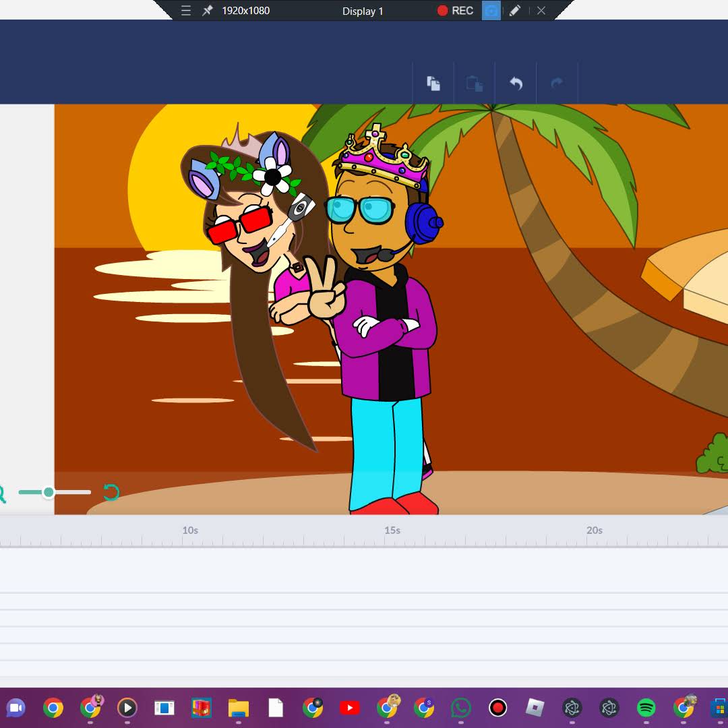This screenshot has height=728, width=728.
Task: Select the peace-sign hand prop
Action: (x=326, y=287)
